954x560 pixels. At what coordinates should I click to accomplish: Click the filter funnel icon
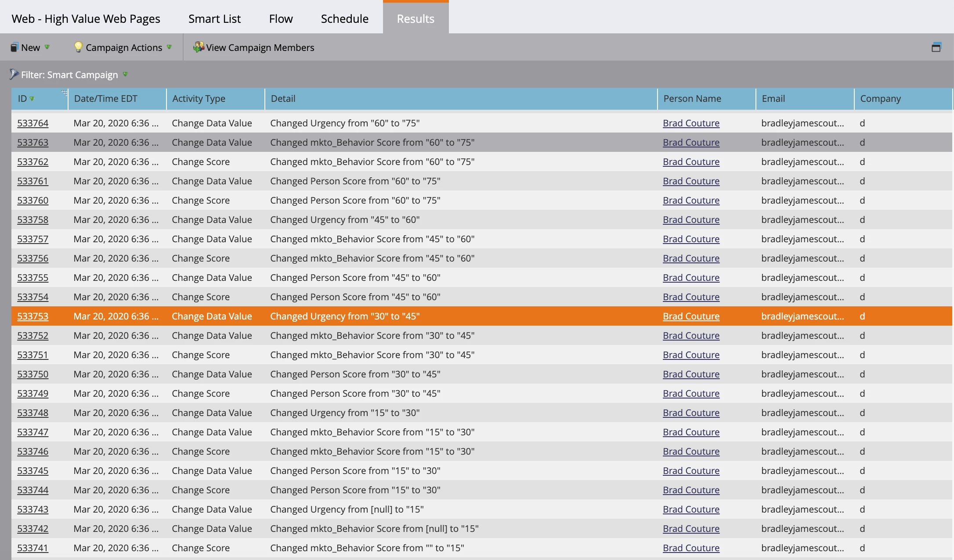[14, 74]
